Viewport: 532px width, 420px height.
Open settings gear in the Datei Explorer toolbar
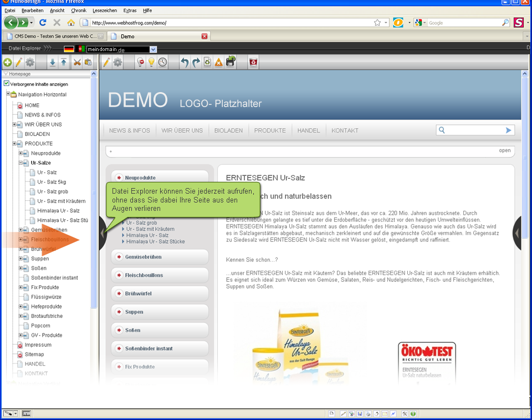click(x=30, y=62)
